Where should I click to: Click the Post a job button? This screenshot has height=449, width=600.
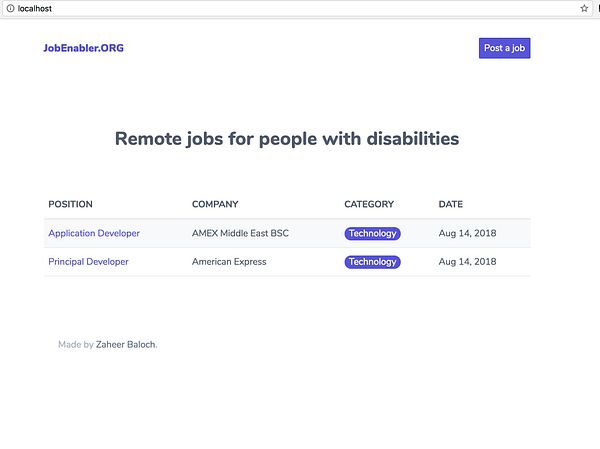[504, 48]
